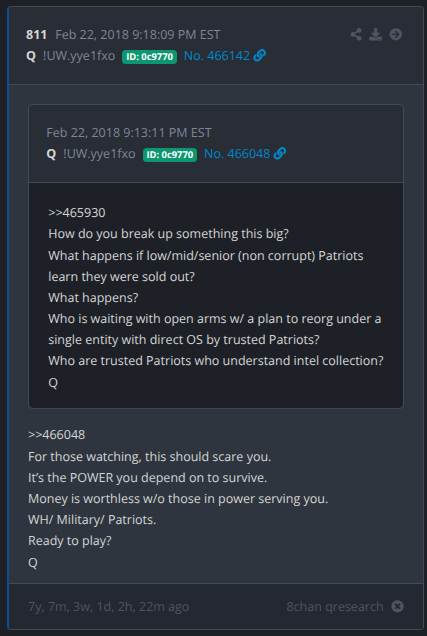Click the Q author name in quoted post header
The width and height of the screenshot is (427, 636).
[x=51, y=154]
